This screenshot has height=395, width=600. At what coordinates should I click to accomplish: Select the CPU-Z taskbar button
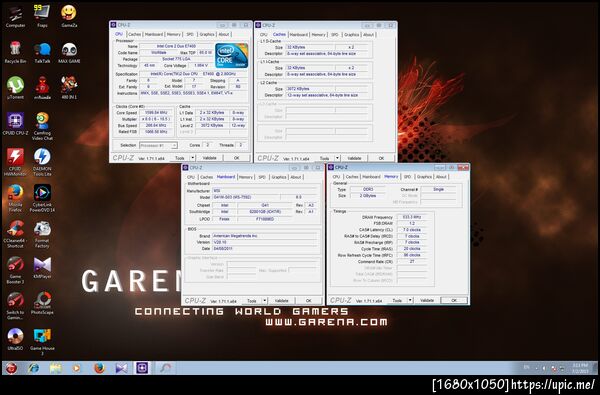pyautogui.click(x=142, y=368)
